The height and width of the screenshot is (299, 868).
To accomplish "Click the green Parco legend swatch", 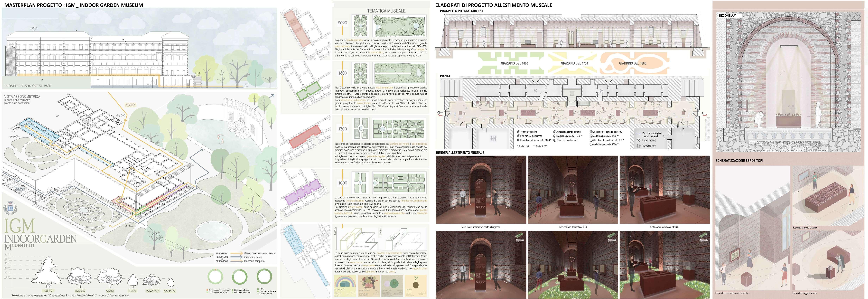I will pos(258,289).
